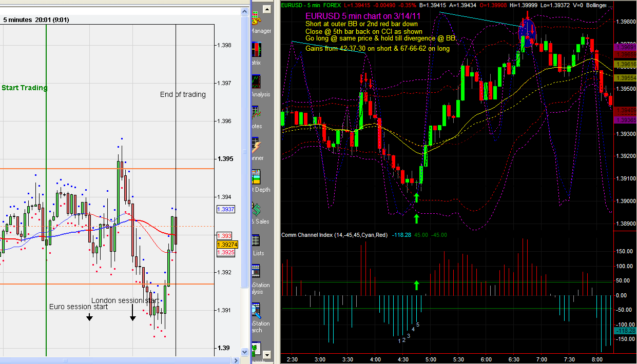
Task: Click the left chart scrollbar down arrow
Action: click(x=245, y=353)
